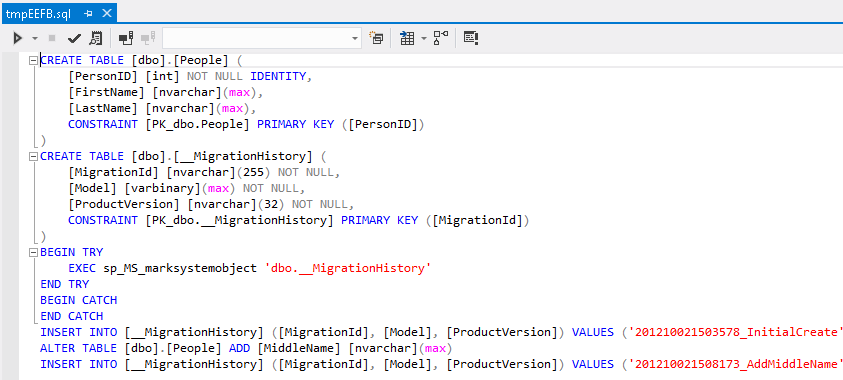Close the tmpEEFB.sql tab
843x380 pixels.
click(107, 13)
